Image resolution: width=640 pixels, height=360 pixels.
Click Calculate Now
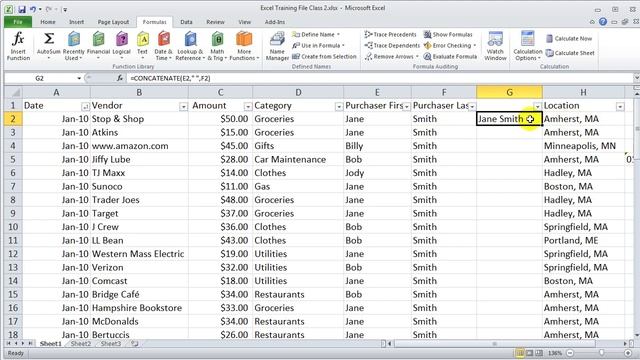pos(569,39)
